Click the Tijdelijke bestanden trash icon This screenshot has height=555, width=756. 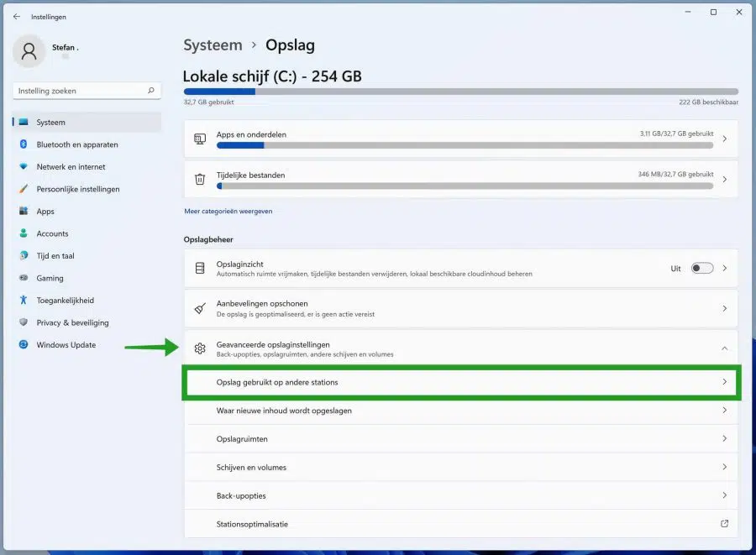pyautogui.click(x=200, y=179)
